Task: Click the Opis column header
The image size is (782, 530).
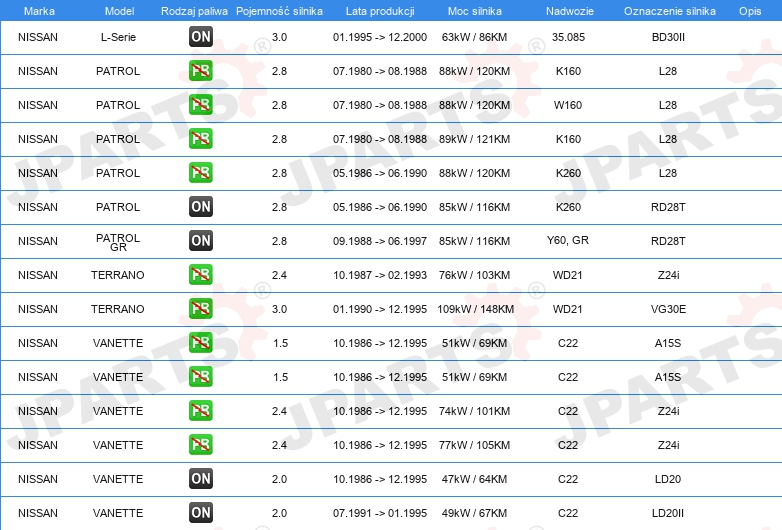Action: [x=750, y=11]
